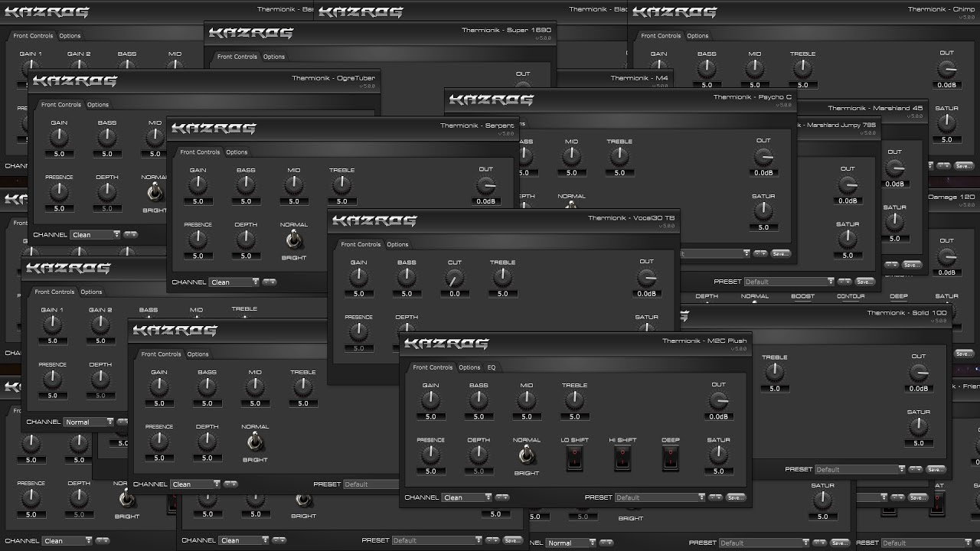
Task: Click the 0.0dB OUT value field in M2C Plush
Action: (718, 417)
